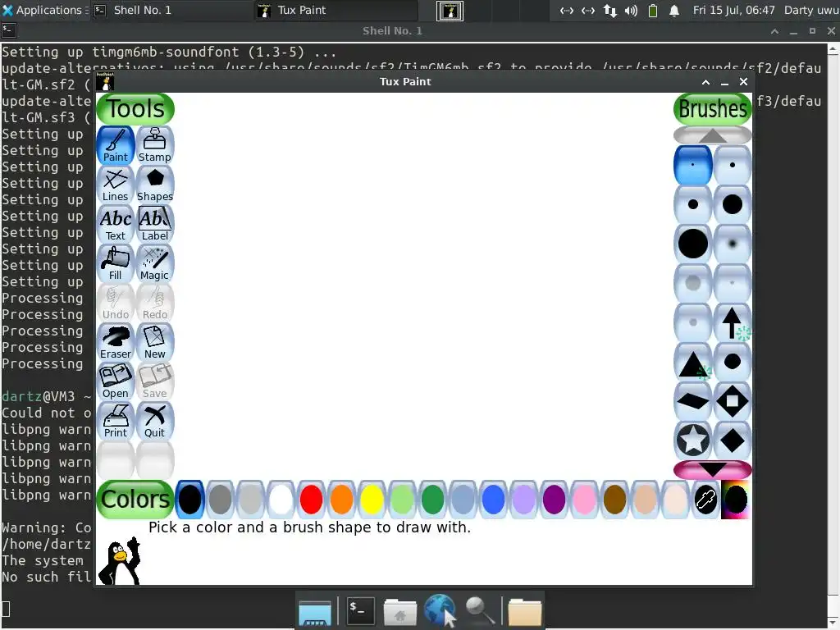This screenshot has height=630, width=840.
Task: Open notifications bell in the panel
Action: tap(674, 10)
